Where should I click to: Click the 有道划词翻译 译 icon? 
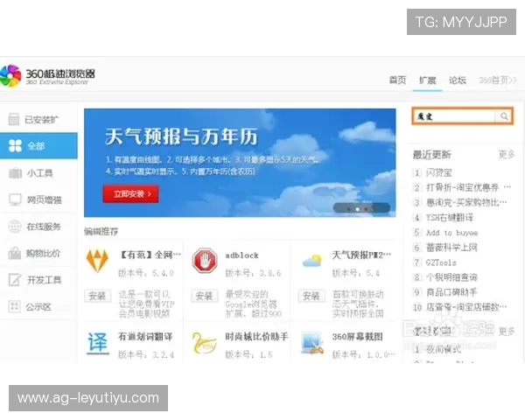click(98, 343)
